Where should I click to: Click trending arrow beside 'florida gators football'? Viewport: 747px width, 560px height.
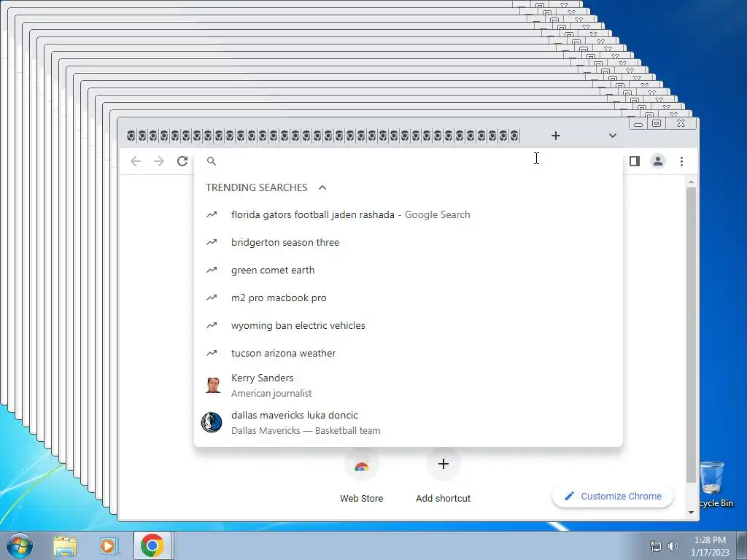(212, 215)
